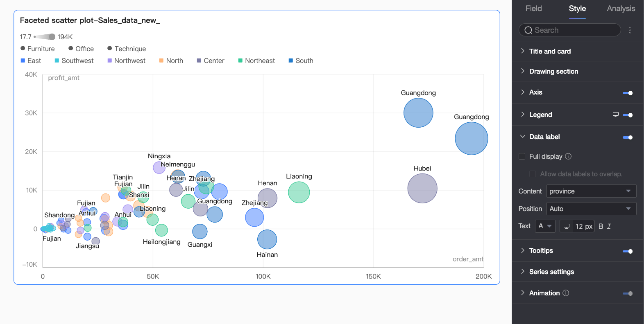Screen dimensions: 644x324
Task: Click the search magnifier icon
Action: [528, 30]
